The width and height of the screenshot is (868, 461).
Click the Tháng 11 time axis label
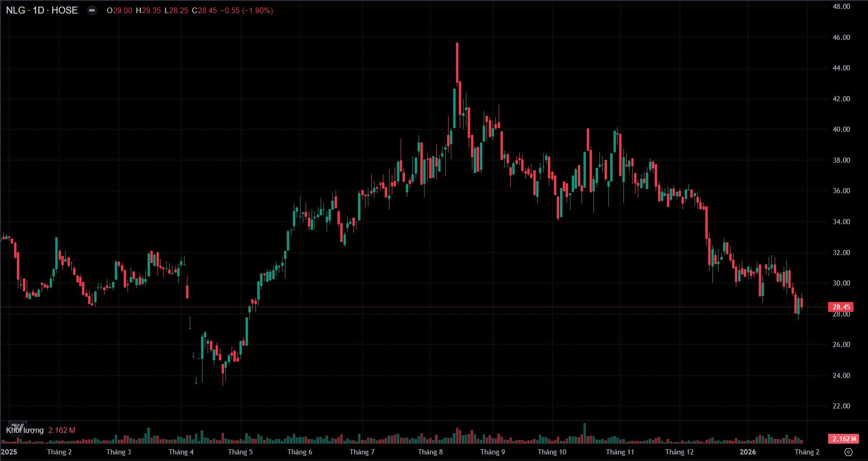tap(620, 452)
